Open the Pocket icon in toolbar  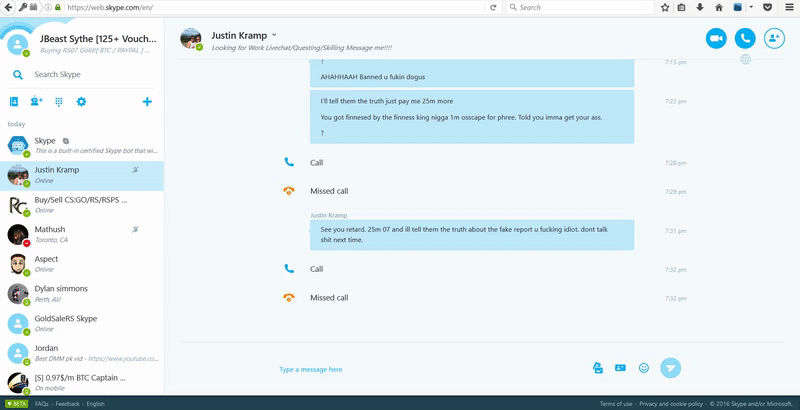[767, 7]
